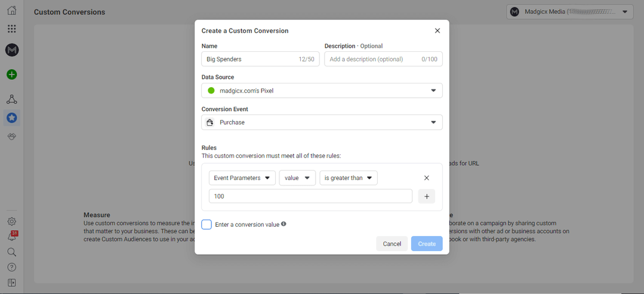Click the rule value field containing 100
This screenshot has height=294, width=644.
[310, 196]
